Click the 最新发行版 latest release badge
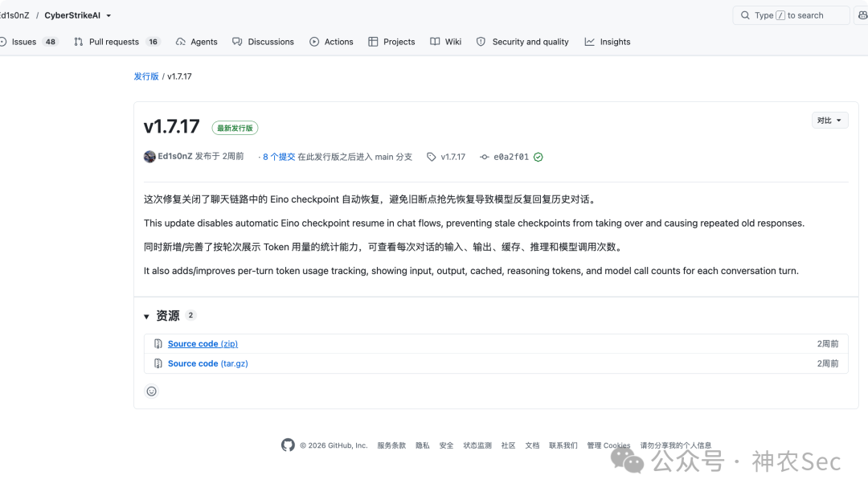This screenshot has height=496, width=868. [235, 128]
